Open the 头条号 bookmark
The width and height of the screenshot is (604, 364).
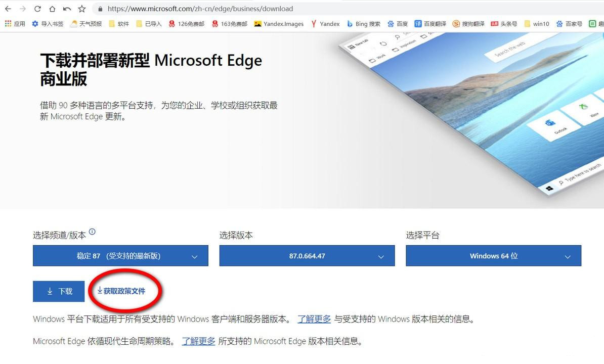point(504,24)
